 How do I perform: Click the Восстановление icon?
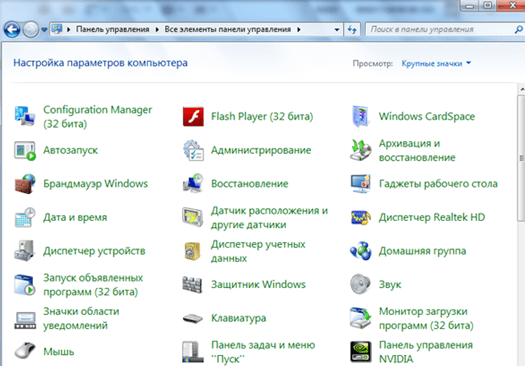[x=193, y=184]
